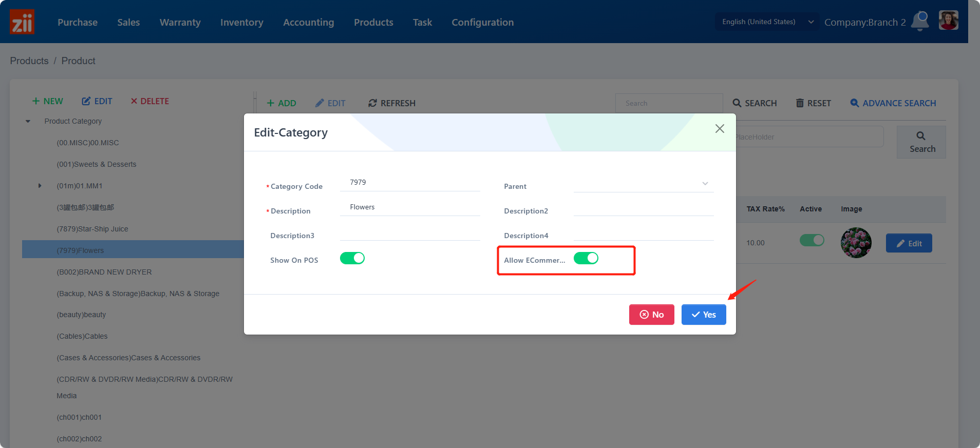Toggle the Active switch in product row

pyautogui.click(x=812, y=240)
